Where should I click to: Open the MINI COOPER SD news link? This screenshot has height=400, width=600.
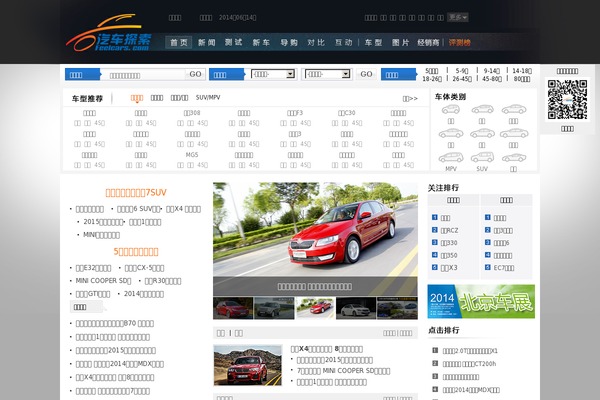[x=103, y=281]
